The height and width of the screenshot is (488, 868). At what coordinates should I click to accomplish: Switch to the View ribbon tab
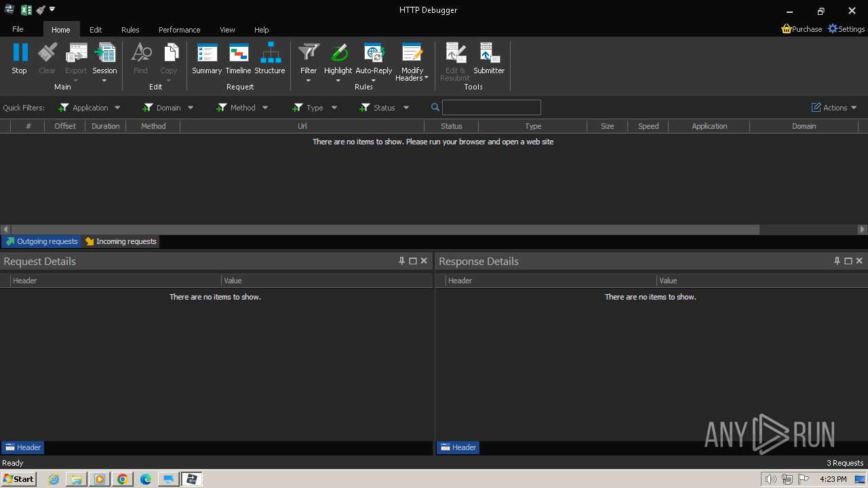pos(227,30)
